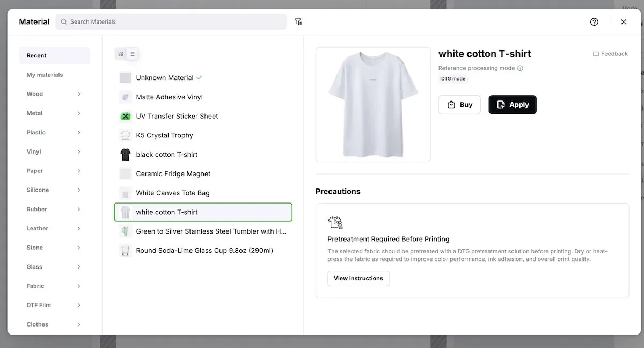Click the pretreatment T-shirt icon in Precautions
Image resolution: width=644 pixels, height=348 pixels.
point(335,222)
